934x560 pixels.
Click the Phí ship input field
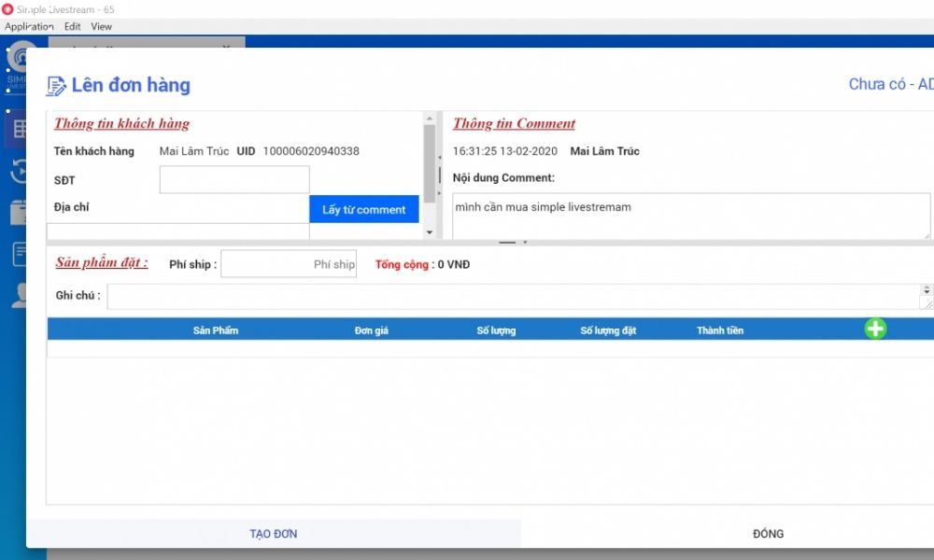click(289, 263)
